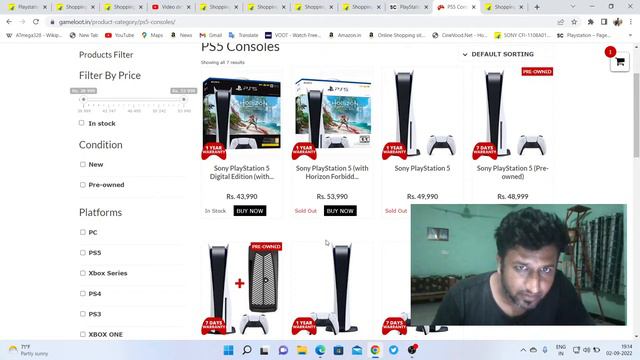
Task: Buy now the Rs. 53,990 Horizon bundle
Action: pyautogui.click(x=340, y=211)
